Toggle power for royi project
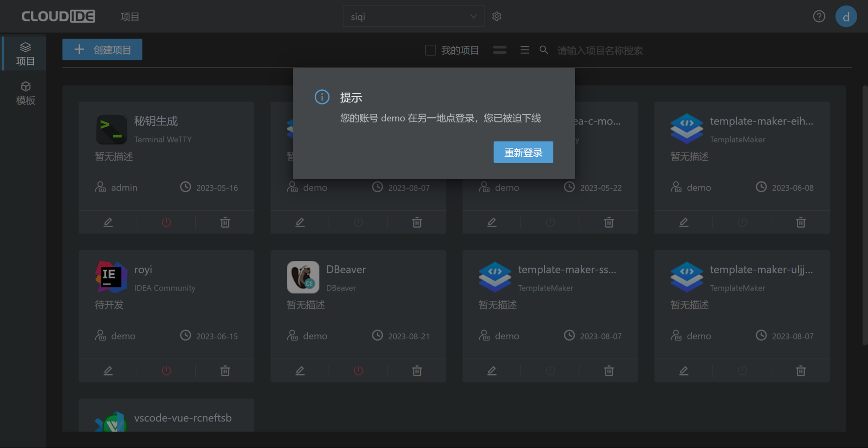Screen dimensions: 868x448 point(166,371)
